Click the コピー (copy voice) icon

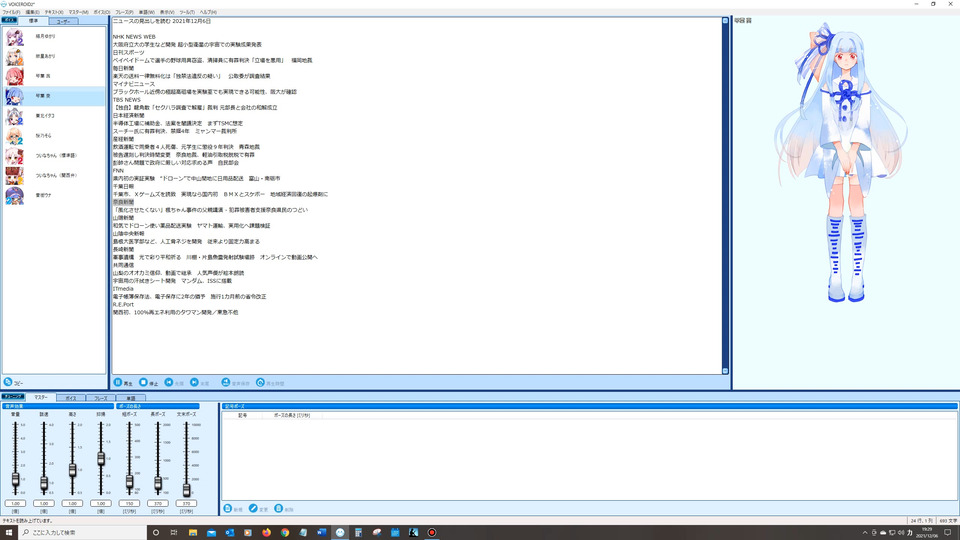[8, 382]
